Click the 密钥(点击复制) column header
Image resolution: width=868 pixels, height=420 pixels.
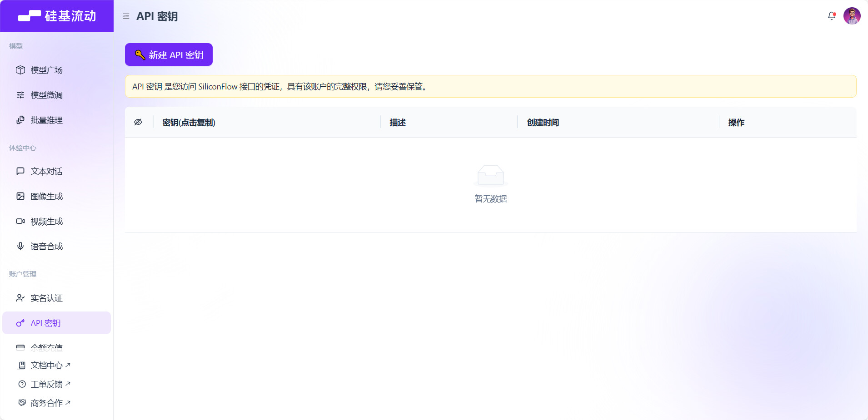[189, 122]
